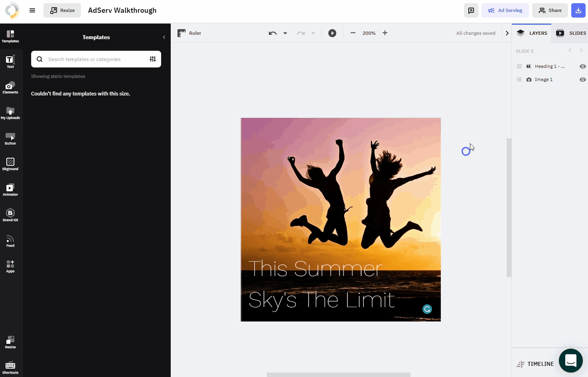The height and width of the screenshot is (377, 588).
Task: Click the drag handle of Heading 1 layer
Action: coord(519,66)
